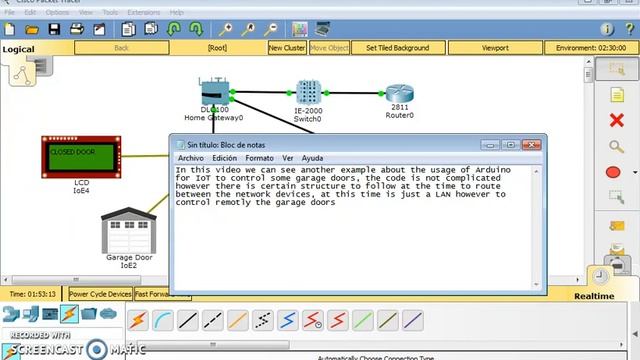The width and height of the screenshot is (640, 360).
Task: Open the Help question mark icon
Action: [x=630, y=29]
